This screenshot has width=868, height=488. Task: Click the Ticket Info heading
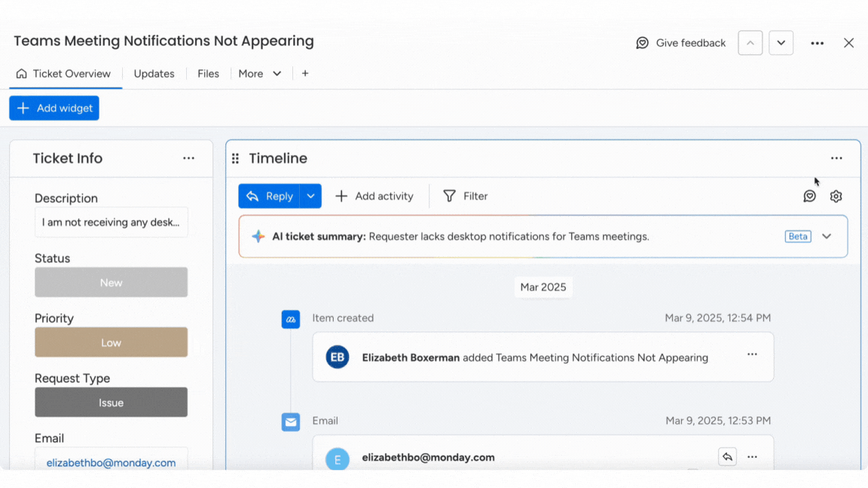point(68,158)
